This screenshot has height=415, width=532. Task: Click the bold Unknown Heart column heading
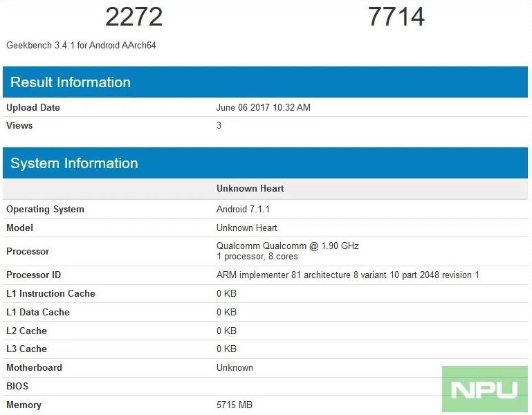(250, 189)
